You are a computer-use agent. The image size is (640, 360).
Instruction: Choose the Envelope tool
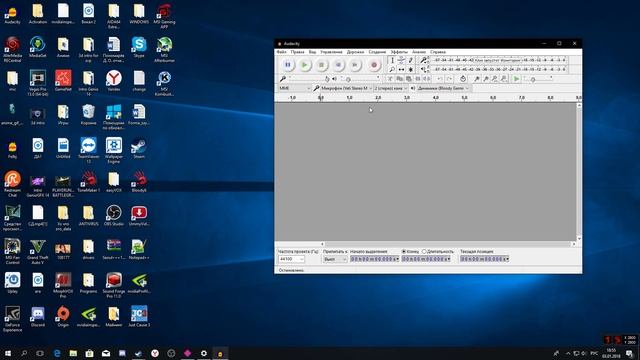(401, 60)
